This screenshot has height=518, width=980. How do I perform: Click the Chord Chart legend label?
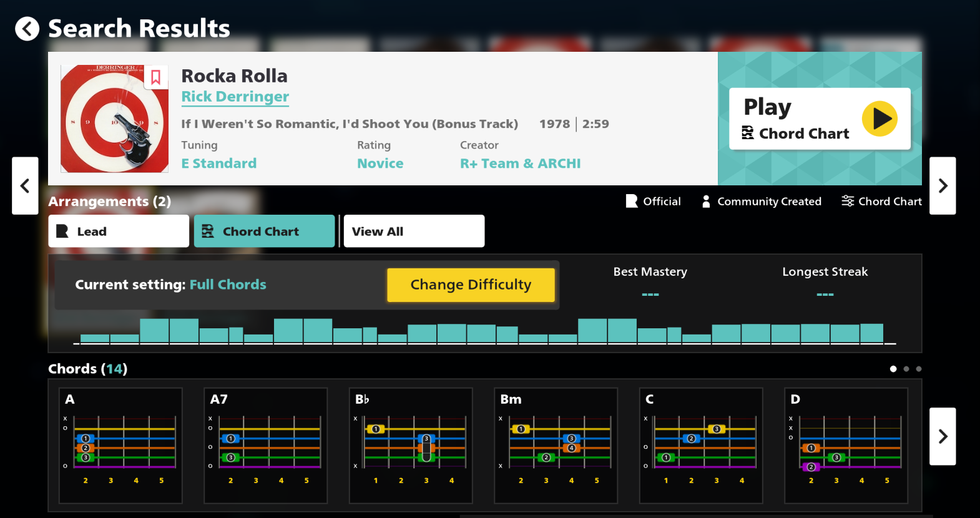(x=881, y=201)
